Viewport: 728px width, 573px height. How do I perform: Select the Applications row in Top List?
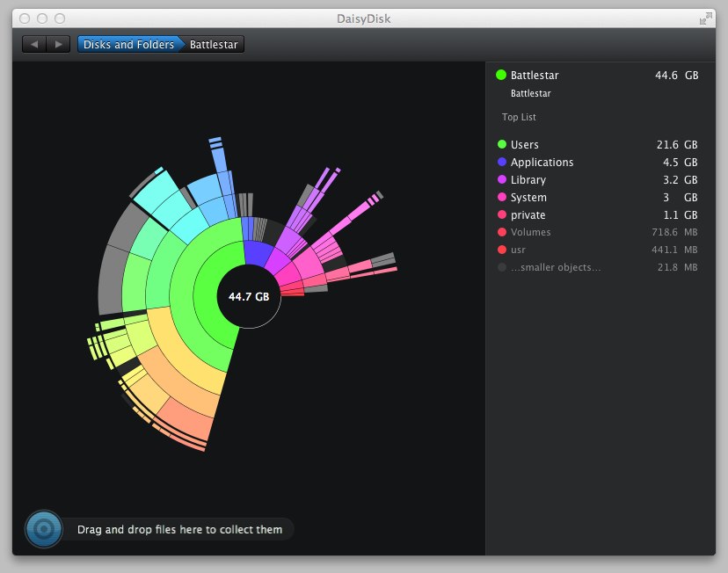pos(598,162)
